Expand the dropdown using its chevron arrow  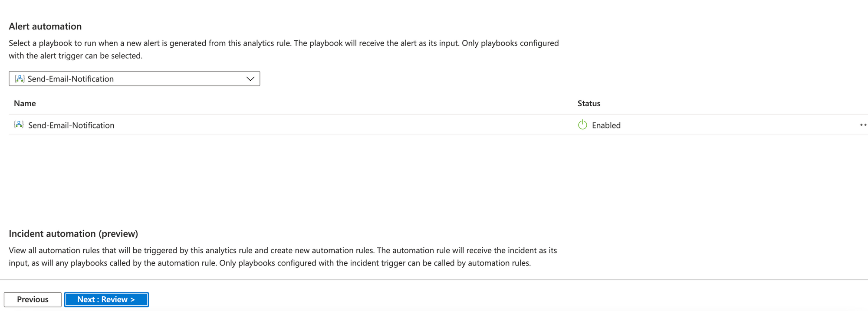click(x=250, y=79)
